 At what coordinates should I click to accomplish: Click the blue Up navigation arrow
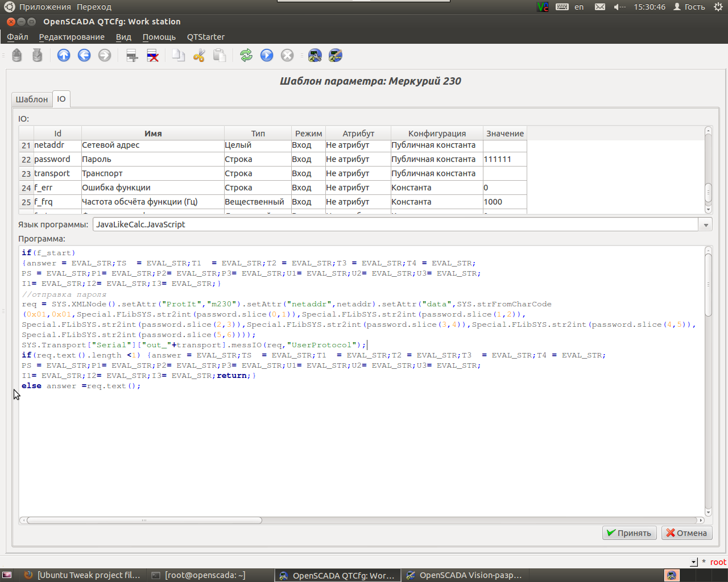(64, 55)
